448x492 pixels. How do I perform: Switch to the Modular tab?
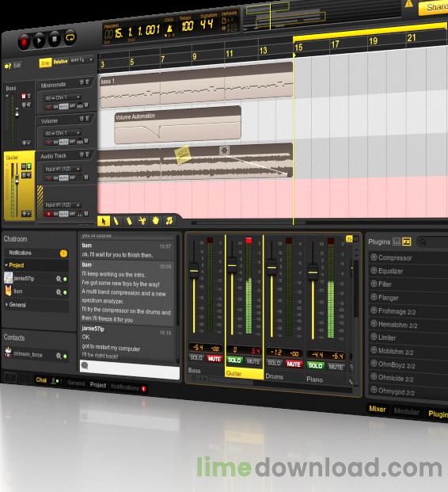[x=406, y=411]
